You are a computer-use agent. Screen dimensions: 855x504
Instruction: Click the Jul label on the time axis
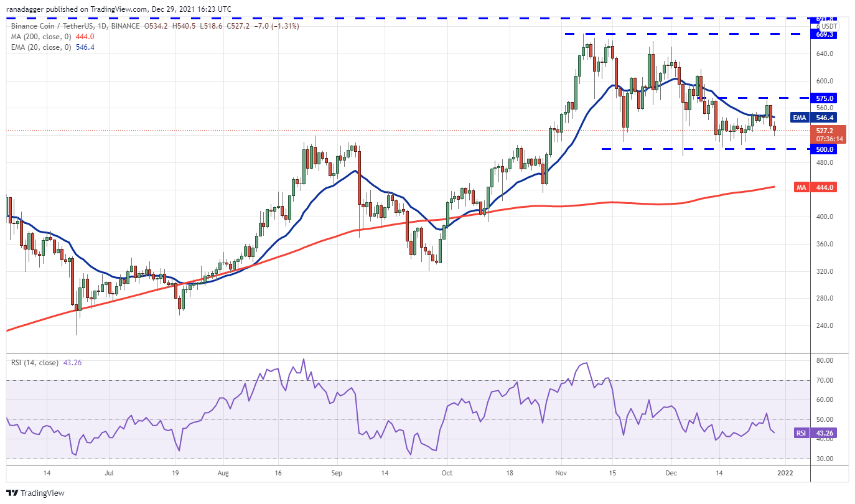coord(110,473)
